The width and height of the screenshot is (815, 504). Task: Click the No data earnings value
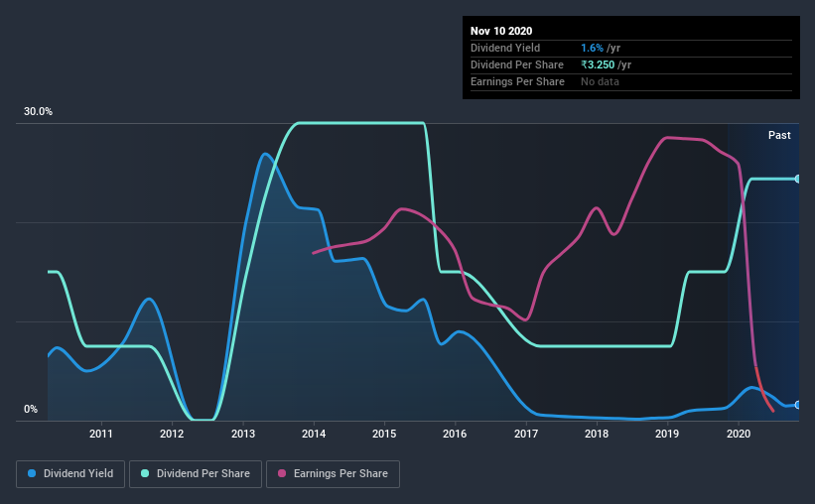coord(600,81)
